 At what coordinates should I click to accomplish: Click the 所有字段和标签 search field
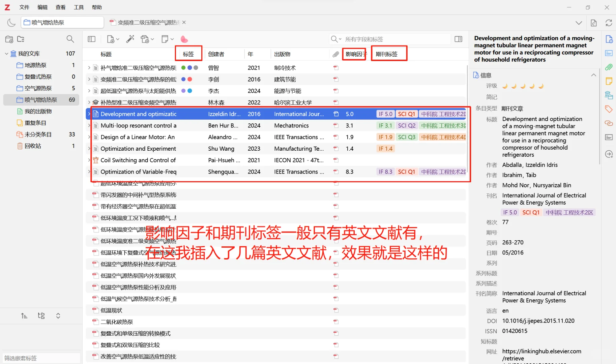[x=388, y=39]
